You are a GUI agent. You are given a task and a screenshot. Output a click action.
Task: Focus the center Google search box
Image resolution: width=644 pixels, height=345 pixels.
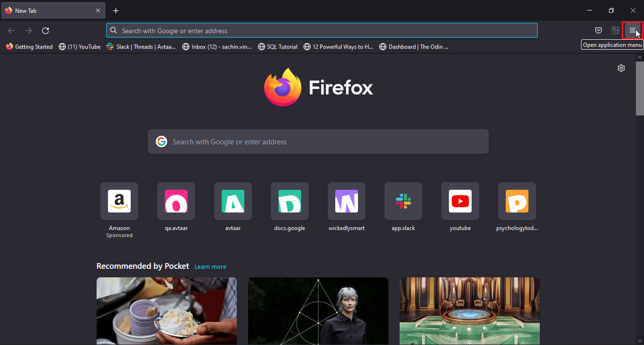pos(318,142)
